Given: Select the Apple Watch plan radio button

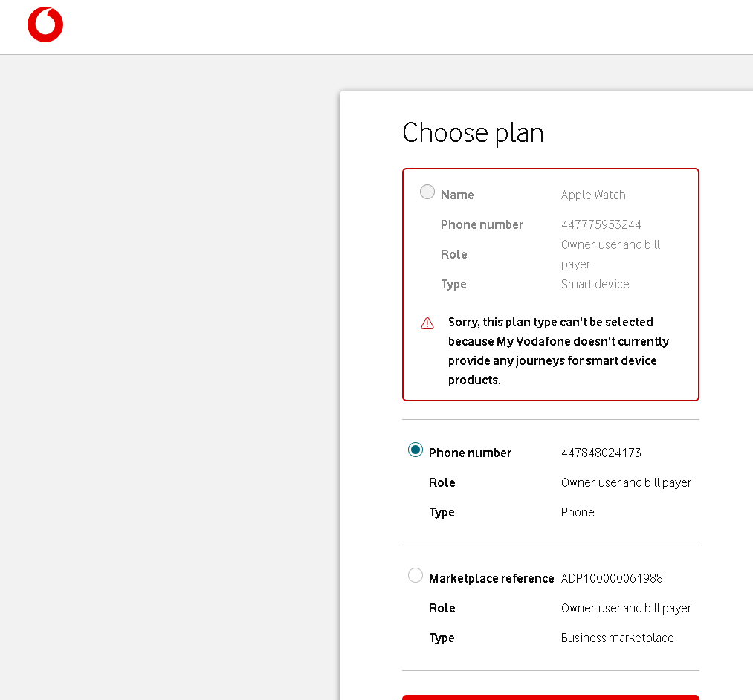Looking at the screenshot, I should pos(427,192).
